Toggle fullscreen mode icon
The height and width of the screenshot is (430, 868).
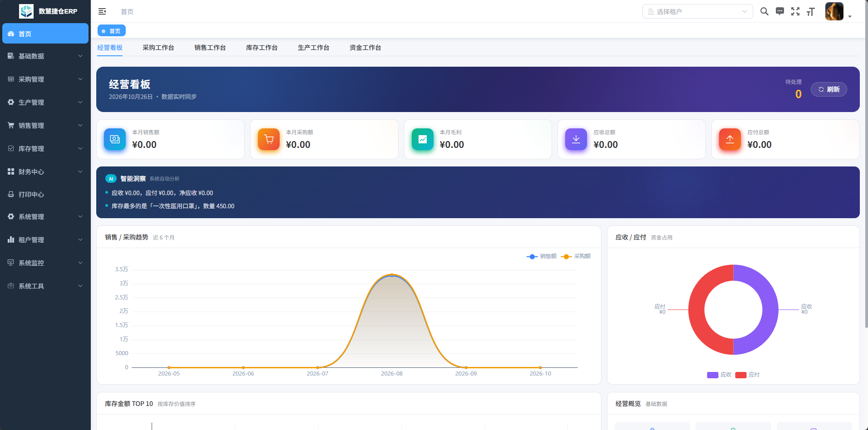795,11
